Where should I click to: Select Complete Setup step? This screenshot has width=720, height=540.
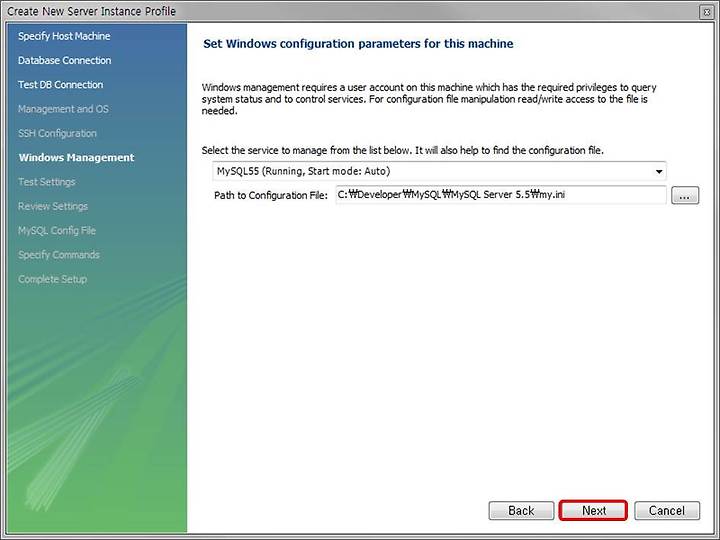pyautogui.click(x=52, y=279)
